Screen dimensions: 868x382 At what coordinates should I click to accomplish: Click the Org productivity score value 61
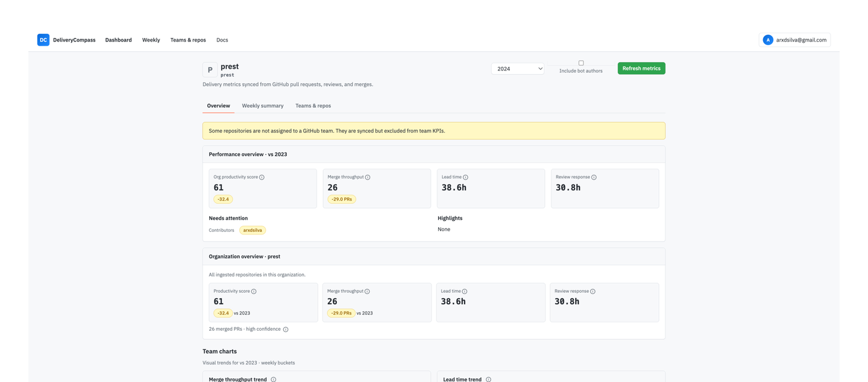point(218,187)
